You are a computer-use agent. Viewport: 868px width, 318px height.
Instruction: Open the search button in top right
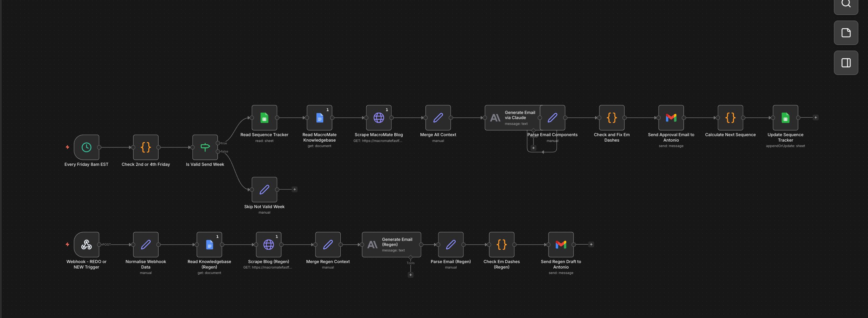[846, 4]
